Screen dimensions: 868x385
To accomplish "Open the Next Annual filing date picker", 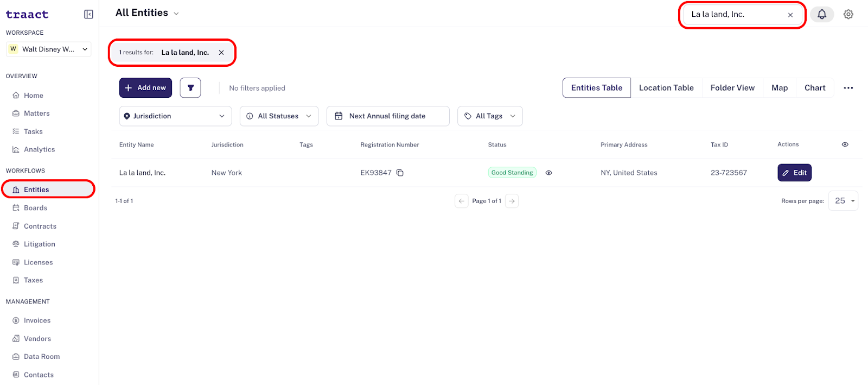I will click(388, 116).
